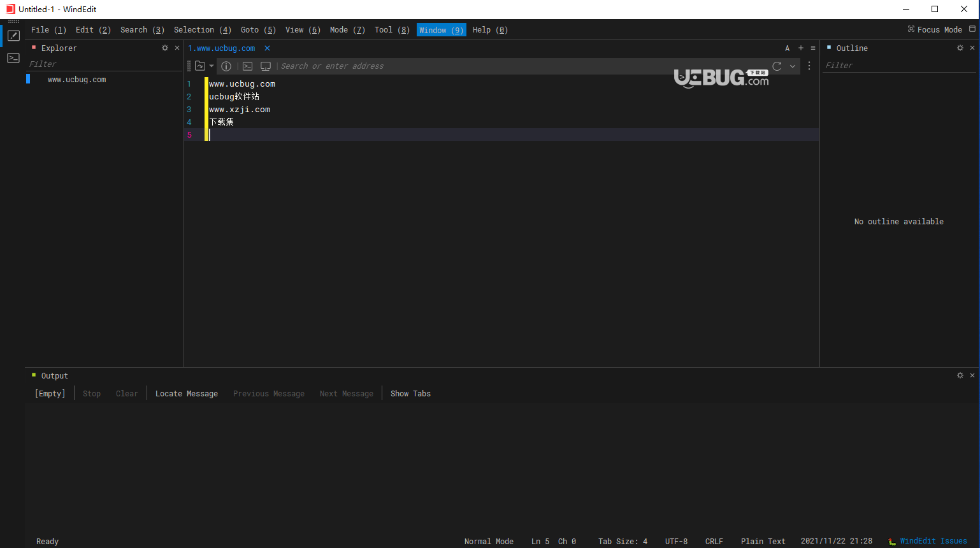The width and height of the screenshot is (980, 548).
Task: Click Locate Message button
Action: (187, 394)
